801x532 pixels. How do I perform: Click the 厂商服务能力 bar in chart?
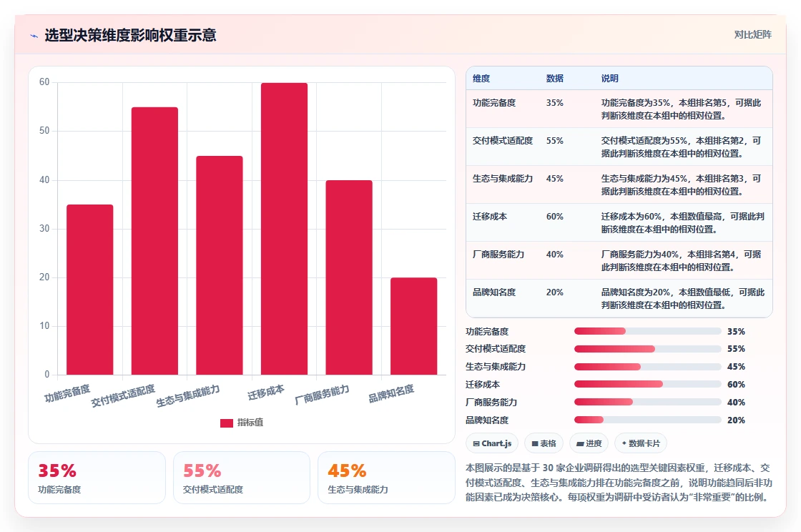349,277
